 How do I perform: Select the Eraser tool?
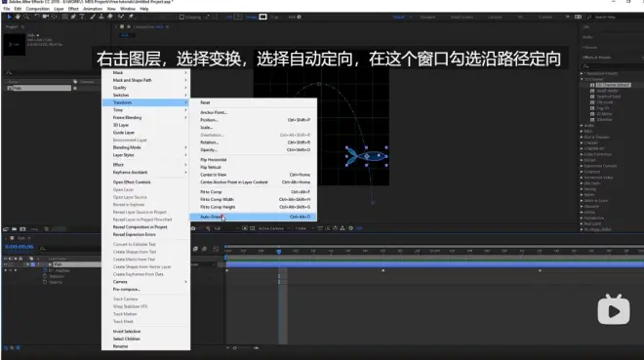point(109,17)
